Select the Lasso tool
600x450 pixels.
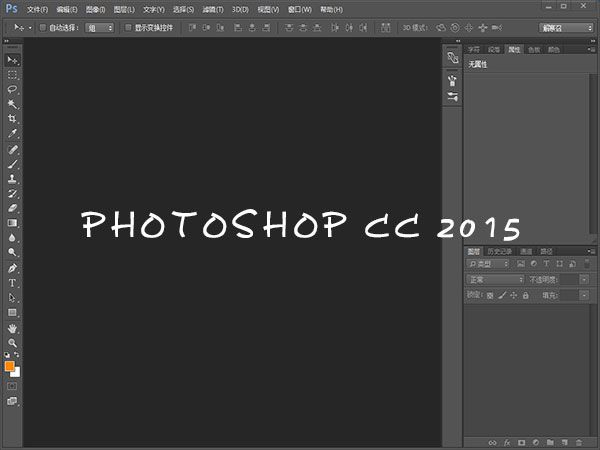12,89
